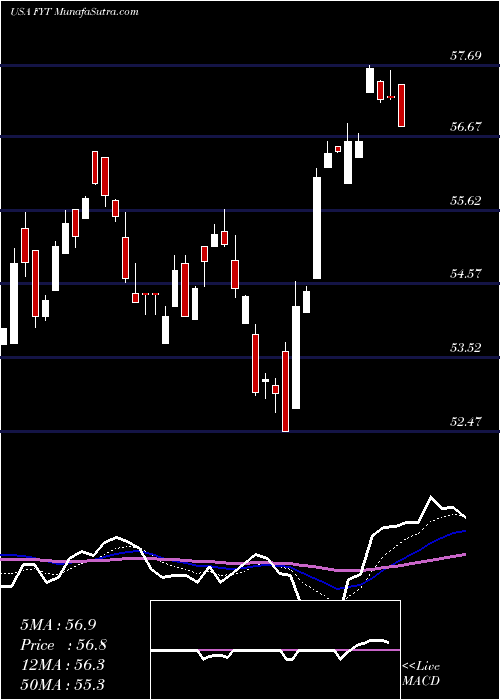Click the Price : 56.8 readout
This screenshot has width=500, height=700.
[x=63, y=645]
